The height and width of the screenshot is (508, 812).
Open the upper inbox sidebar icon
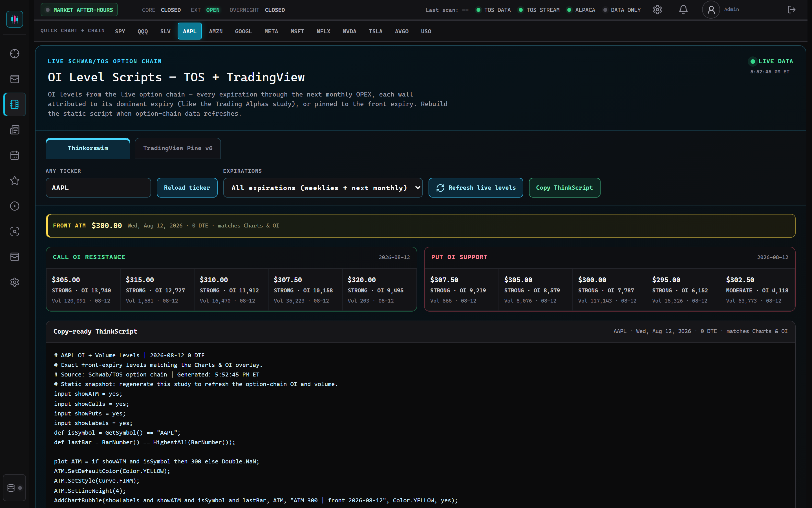point(14,79)
